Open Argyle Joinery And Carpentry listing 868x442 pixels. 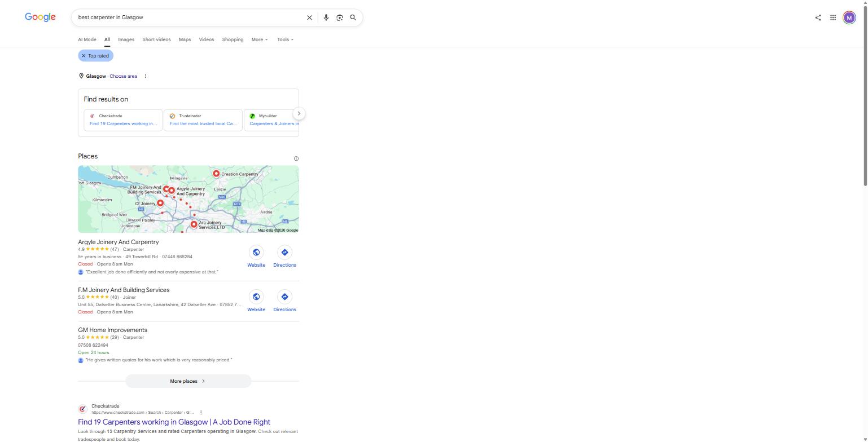click(x=119, y=242)
